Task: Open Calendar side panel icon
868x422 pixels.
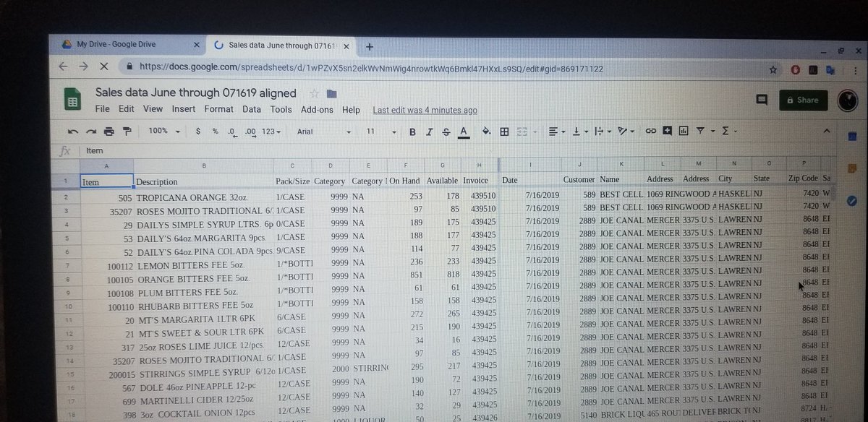Action: [851, 137]
